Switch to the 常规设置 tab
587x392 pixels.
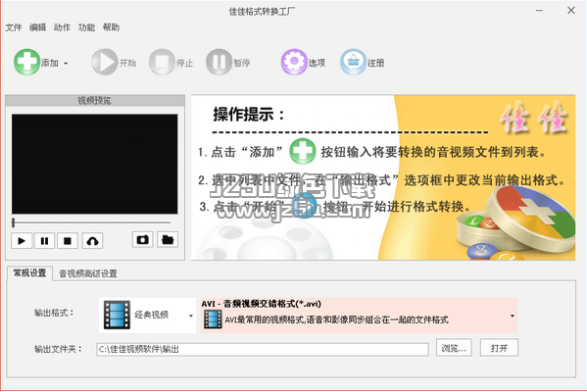click(x=29, y=273)
